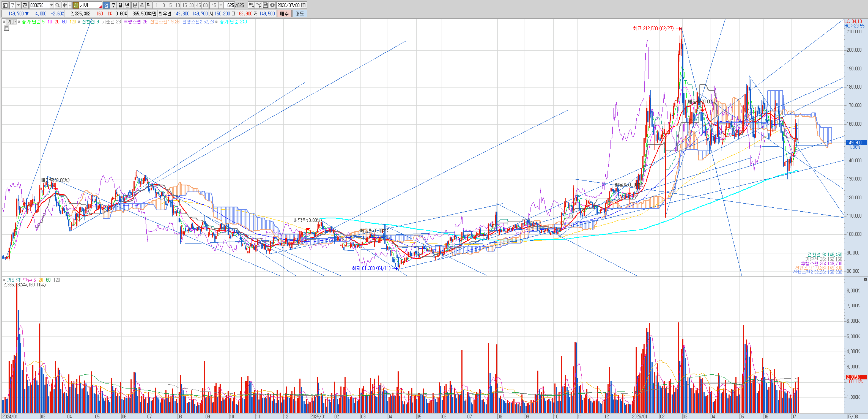Open chart settings gear icon

click(x=272, y=5)
